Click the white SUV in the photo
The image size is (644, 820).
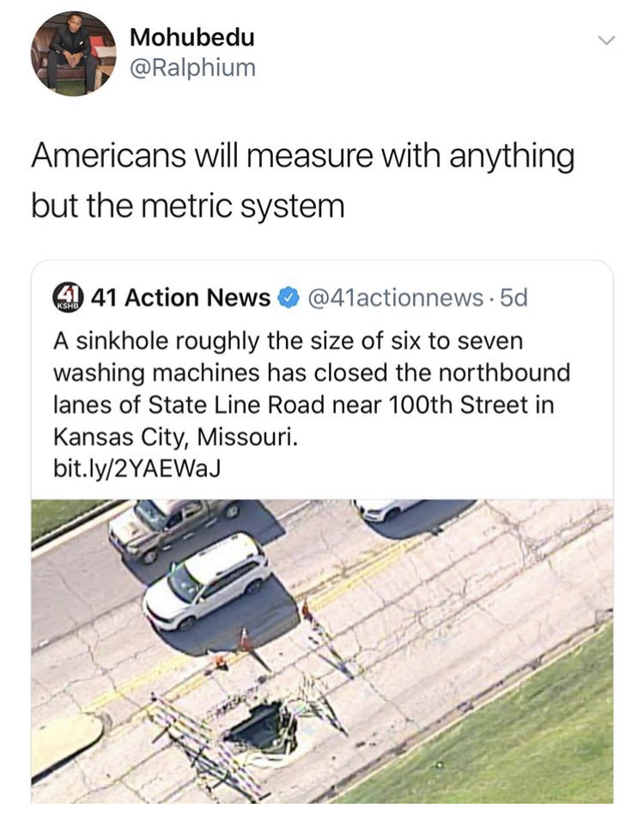click(x=208, y=581)
